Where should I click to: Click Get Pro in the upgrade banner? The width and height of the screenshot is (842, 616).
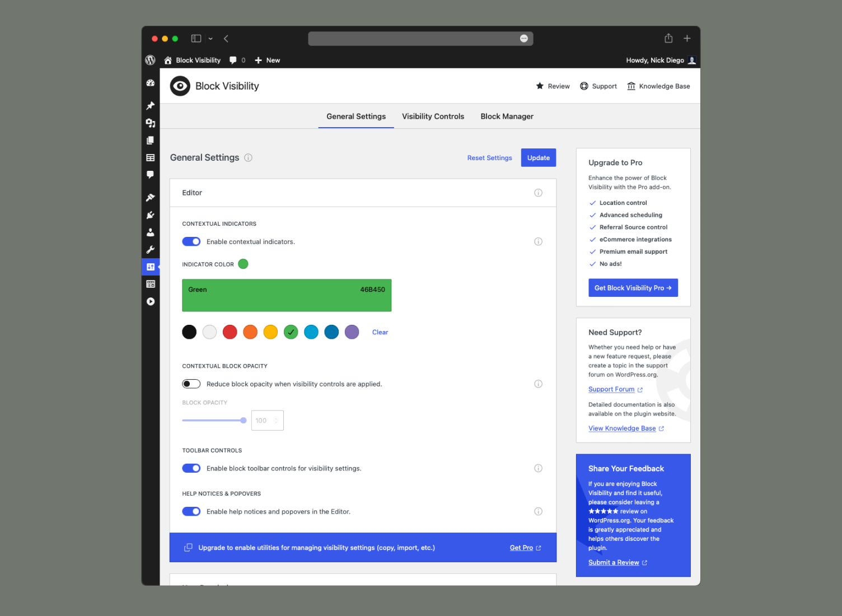525,548
